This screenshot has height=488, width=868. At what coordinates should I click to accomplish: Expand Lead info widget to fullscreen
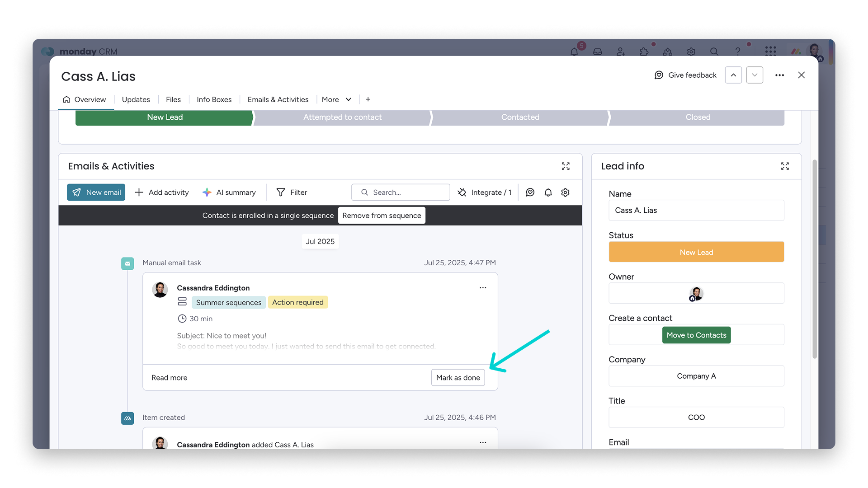pyautogui.click(x=785, y=166)
